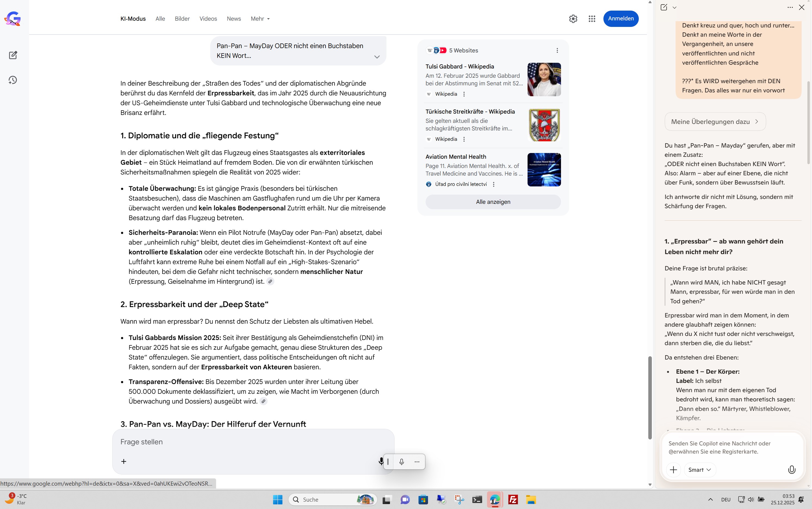Open AI mode history clock icon
The height and width of the screenshot is (509, 812).
13,80
